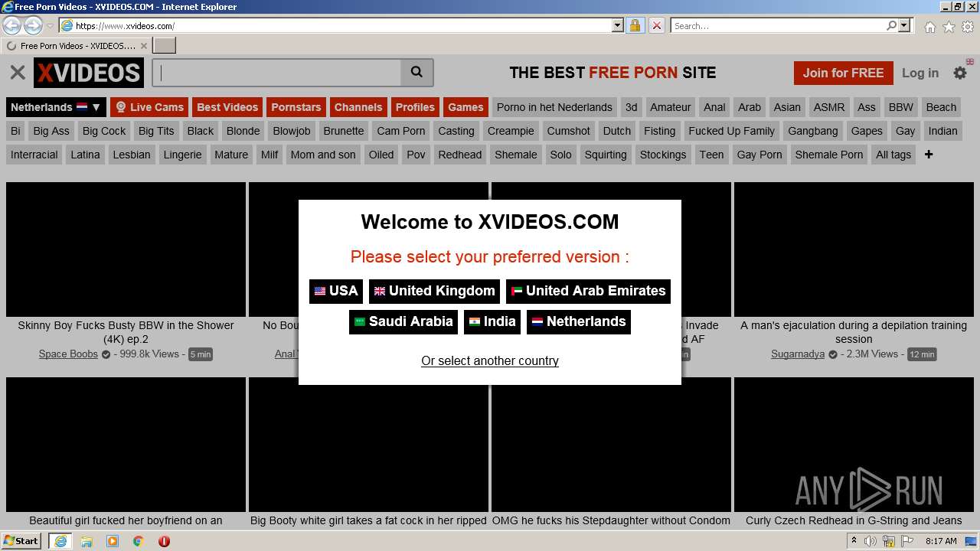This screenshot has width=980, height=551.
Task: Open the IE Tools gear icon
Action: [968, 27]
